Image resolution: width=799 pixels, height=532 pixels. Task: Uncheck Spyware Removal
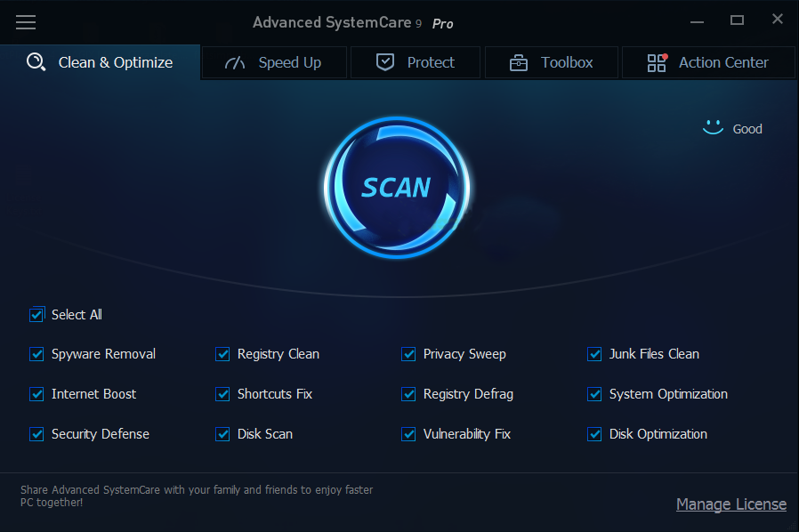(37, 354)
